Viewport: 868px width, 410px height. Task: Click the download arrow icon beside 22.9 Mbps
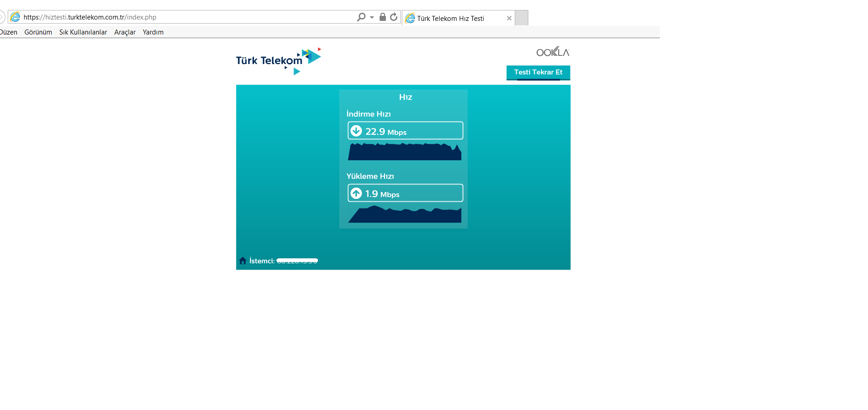pos(356,131)
